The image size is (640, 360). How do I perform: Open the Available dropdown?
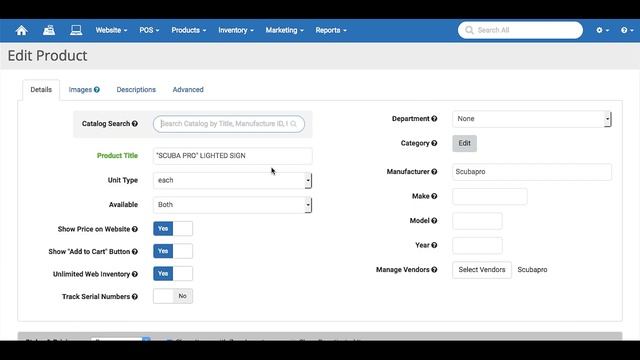pos(233,205)
